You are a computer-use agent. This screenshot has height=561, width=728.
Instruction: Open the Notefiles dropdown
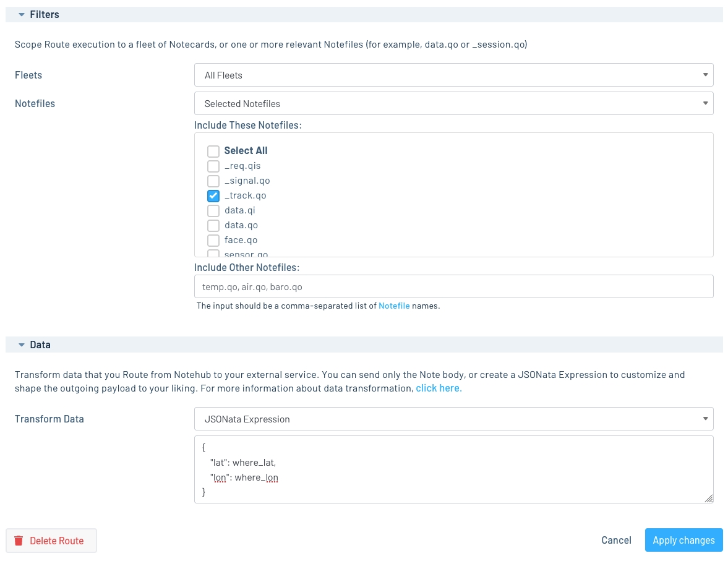453,103
